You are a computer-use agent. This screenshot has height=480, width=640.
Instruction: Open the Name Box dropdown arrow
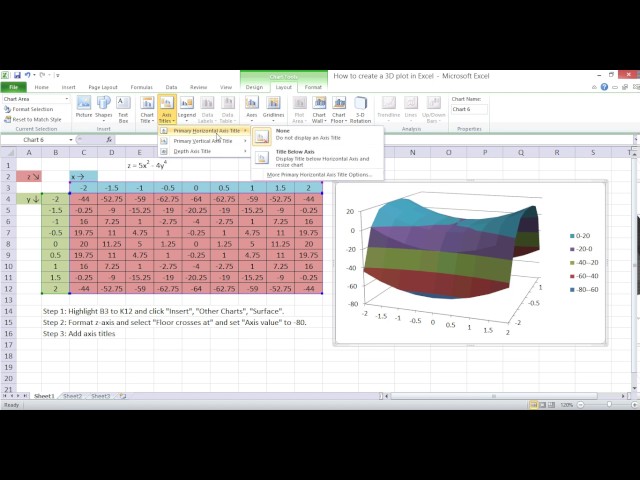point(71,140)
